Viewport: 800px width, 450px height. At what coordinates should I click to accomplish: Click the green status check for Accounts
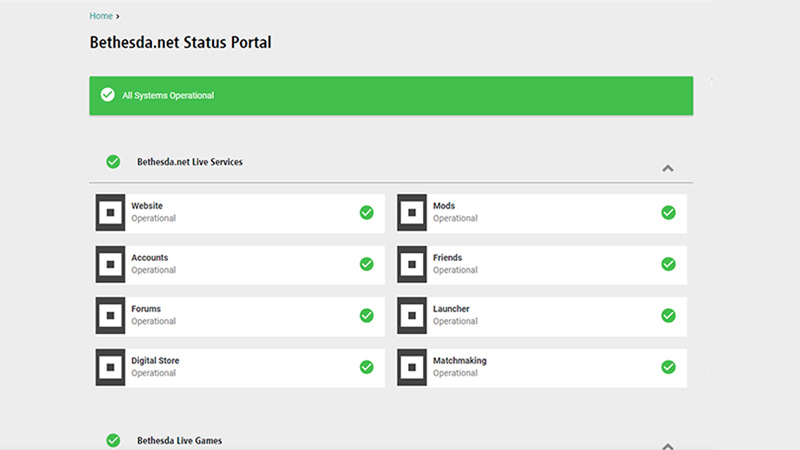tap(366, 264)
